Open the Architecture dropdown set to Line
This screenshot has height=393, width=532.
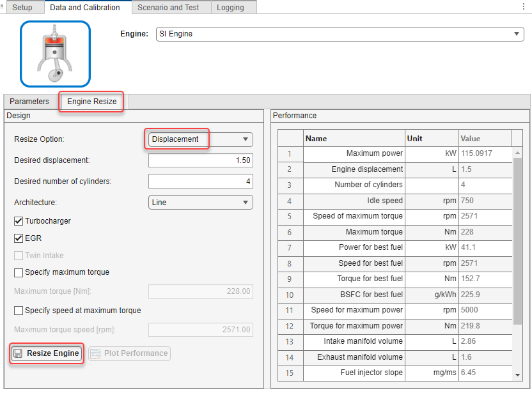(201, 203)
